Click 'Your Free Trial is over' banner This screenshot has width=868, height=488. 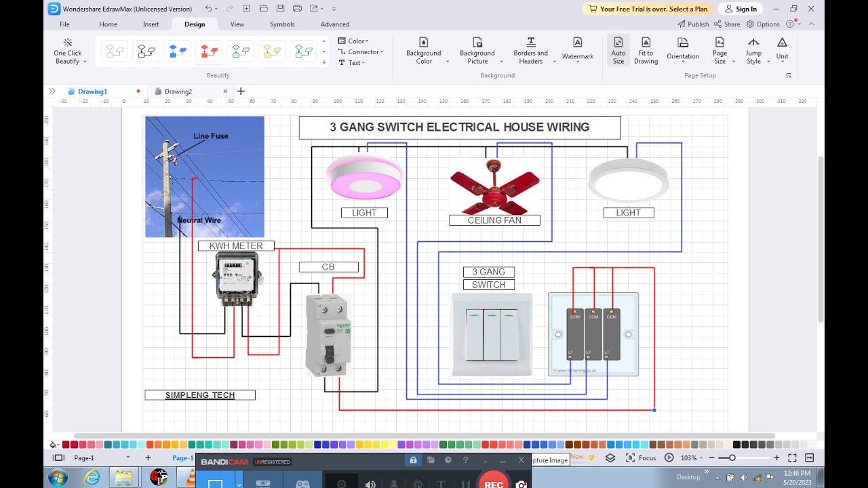click(649, 9)
